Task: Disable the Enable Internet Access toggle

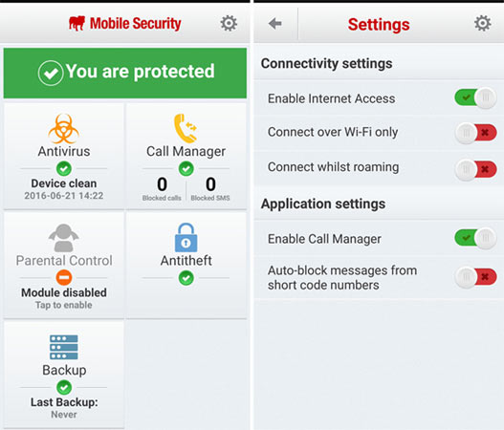Action: pyautogui.click(x=475, y=97)
